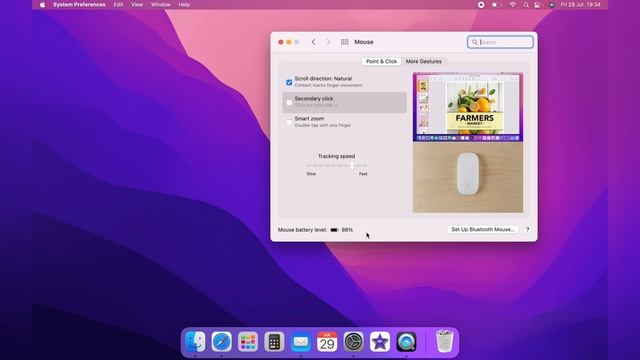The height and width of the screenshot is (360, 640).
Task: Click the Search field
Action: 500,42
